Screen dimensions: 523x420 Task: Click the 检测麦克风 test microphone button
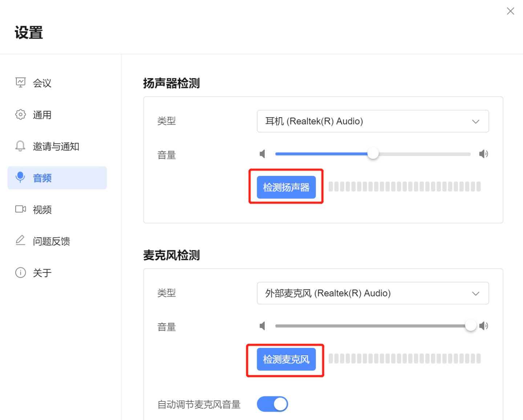[285, 359]
